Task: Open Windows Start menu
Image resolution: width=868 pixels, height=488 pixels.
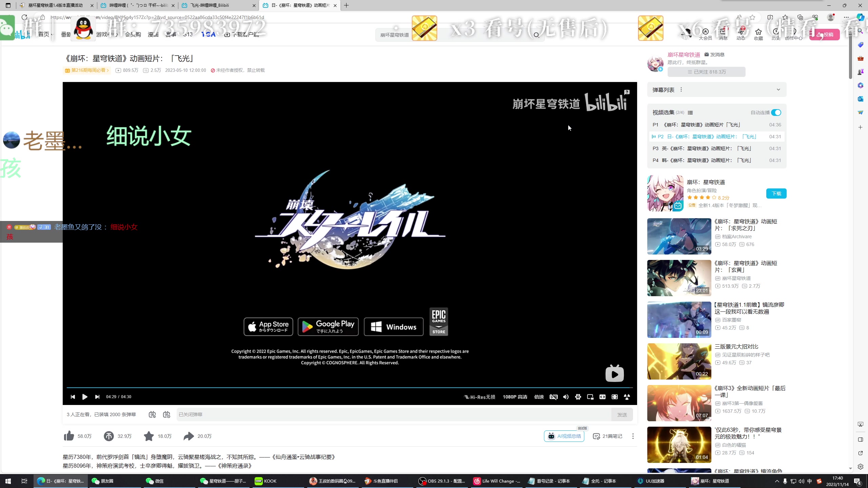Action: (x=8, y=481)
